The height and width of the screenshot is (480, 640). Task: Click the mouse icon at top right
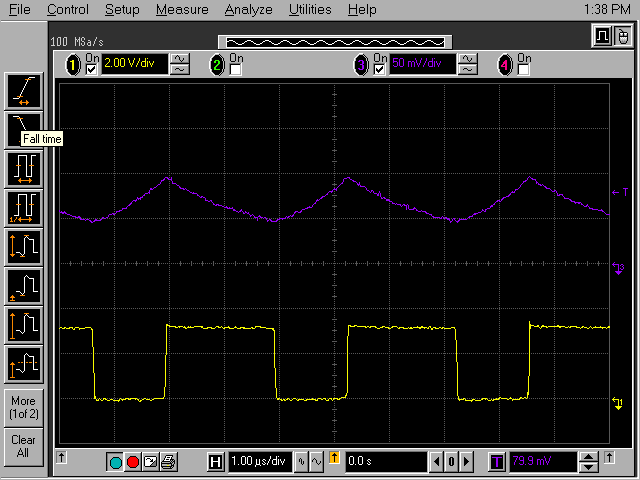622,37
